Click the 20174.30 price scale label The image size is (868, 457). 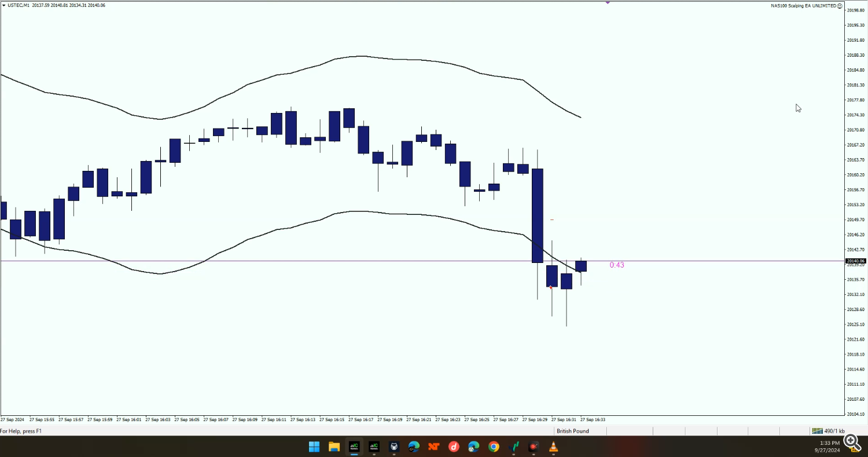click(x=856, y=115)
